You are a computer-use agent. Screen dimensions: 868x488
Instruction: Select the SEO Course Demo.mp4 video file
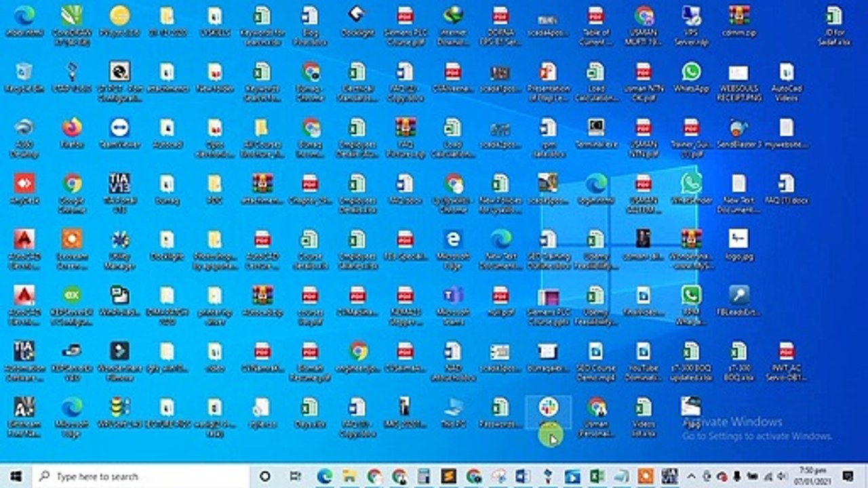tap(595, 361)
